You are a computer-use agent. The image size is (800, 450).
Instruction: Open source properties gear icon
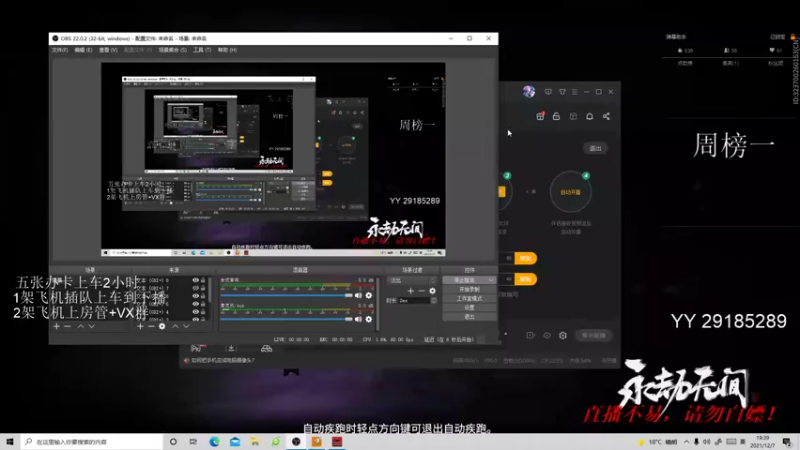(x=162, y=326)
